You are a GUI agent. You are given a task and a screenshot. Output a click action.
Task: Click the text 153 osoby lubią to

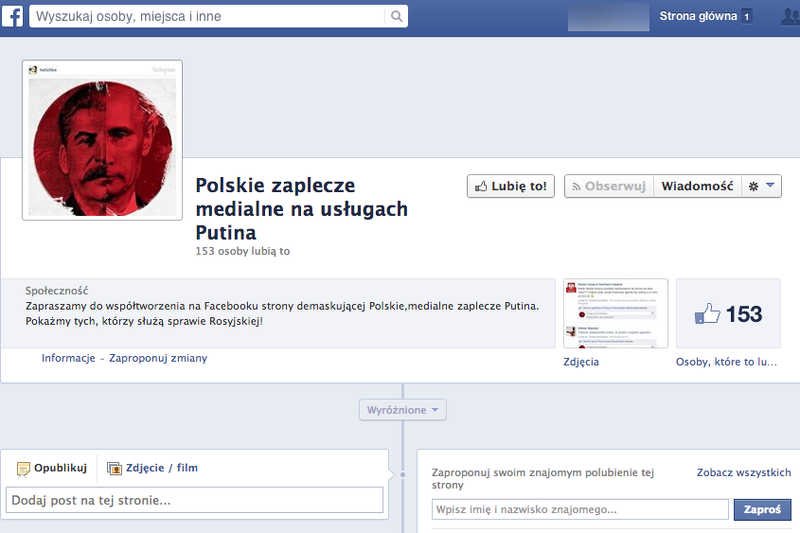[242, 251]
